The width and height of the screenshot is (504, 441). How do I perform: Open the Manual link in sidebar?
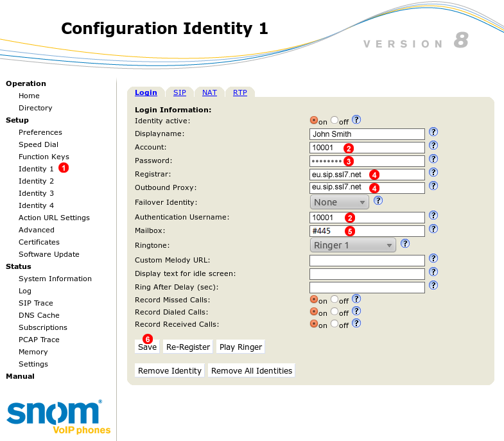point(20,376)
